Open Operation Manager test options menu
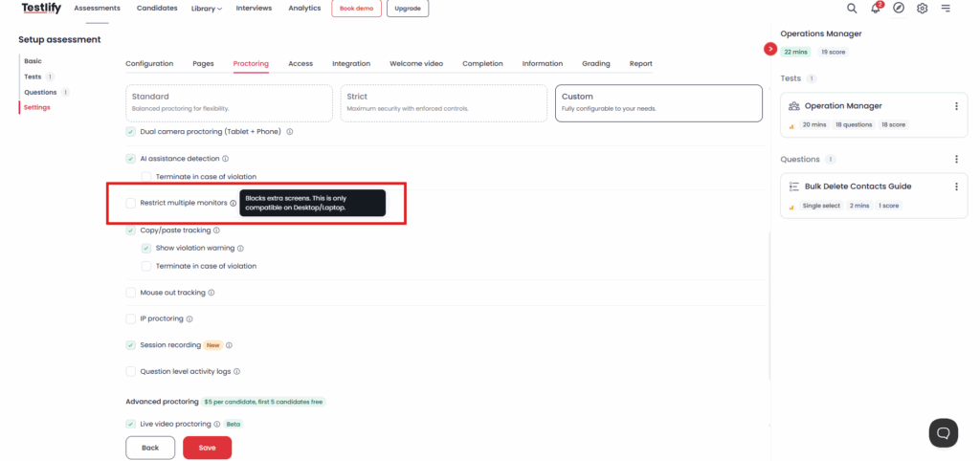 coord(956,106)
